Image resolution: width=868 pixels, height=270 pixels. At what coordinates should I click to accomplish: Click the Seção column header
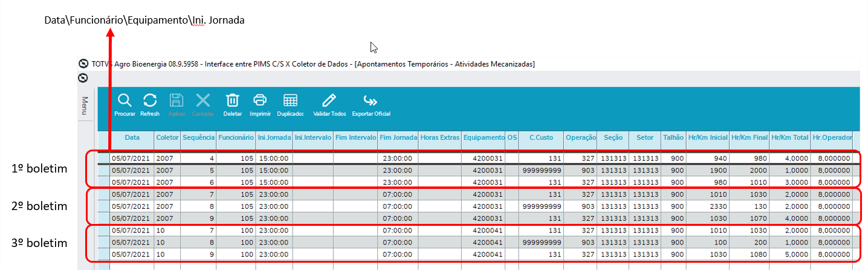[x=613, y=138]
